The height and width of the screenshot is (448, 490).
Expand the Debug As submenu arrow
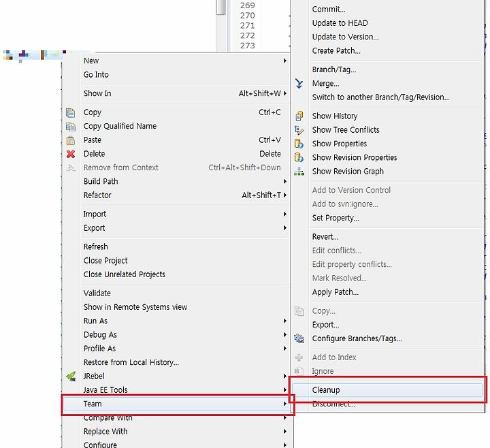pos(284,335)
